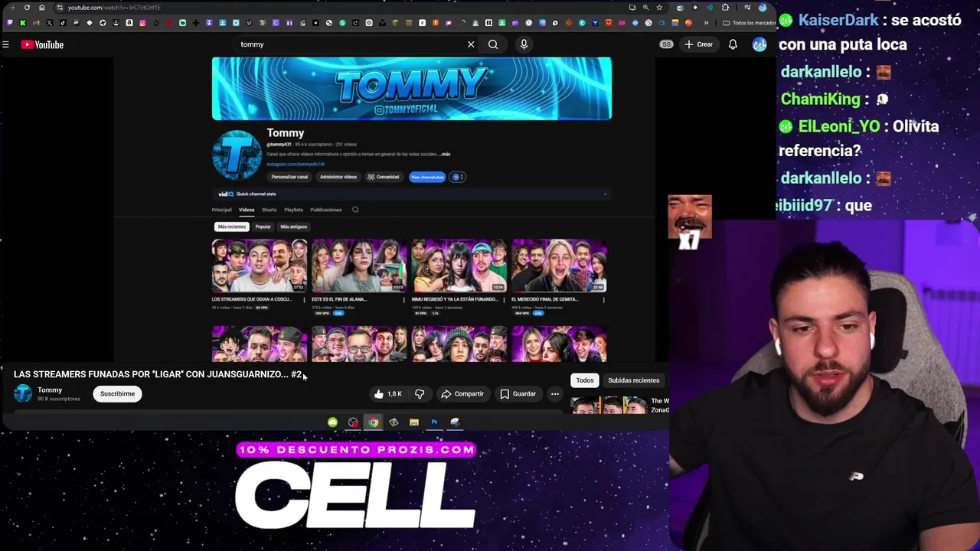Open Photoshop in the taskbar
This screenshot has height=551, width=980.
[434, 422]
